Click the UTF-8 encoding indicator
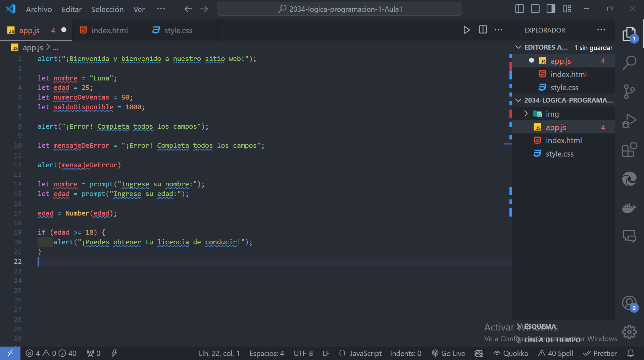This screenshot has height=360, width=644. pyautogui.click(x=303, y=353)
